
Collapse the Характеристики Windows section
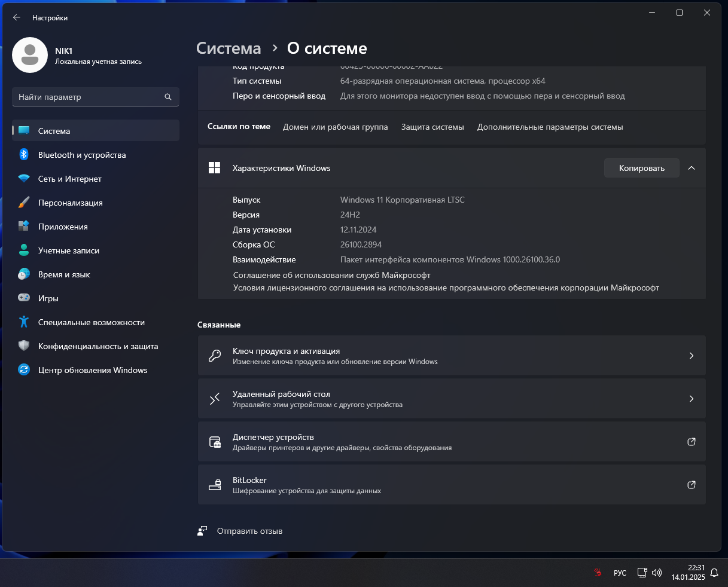692,168
